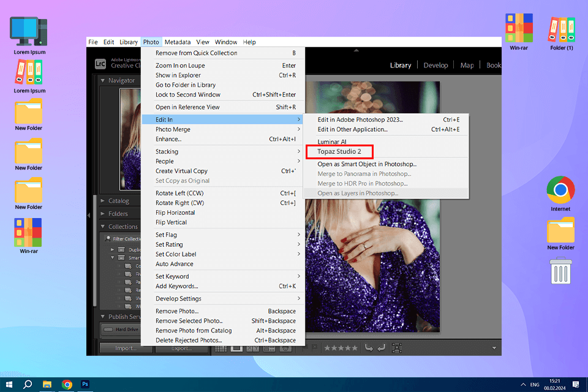Hide left panel using the side arrow
Viewport: 588px width, 392px height.
(x=89, y=215)
